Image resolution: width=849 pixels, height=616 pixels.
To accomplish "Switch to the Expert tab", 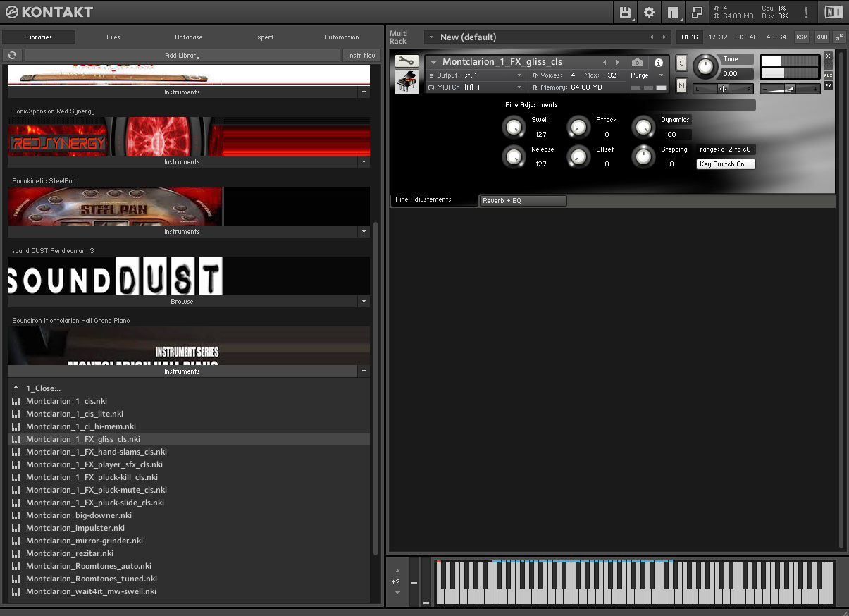I will pos(264,37).
